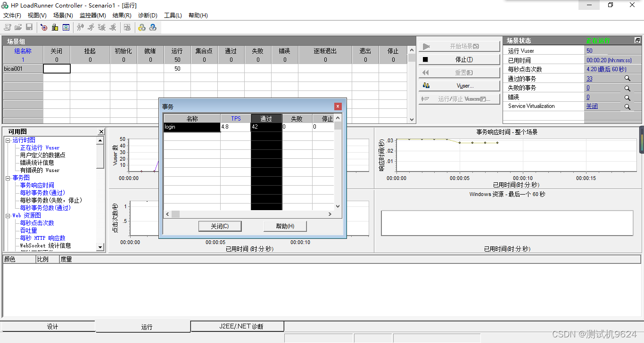Click the magnifier next to 通过的事务

[627, 79]
